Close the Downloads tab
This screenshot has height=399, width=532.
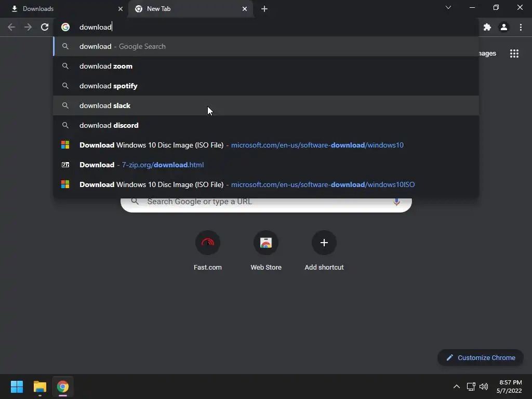121,9
